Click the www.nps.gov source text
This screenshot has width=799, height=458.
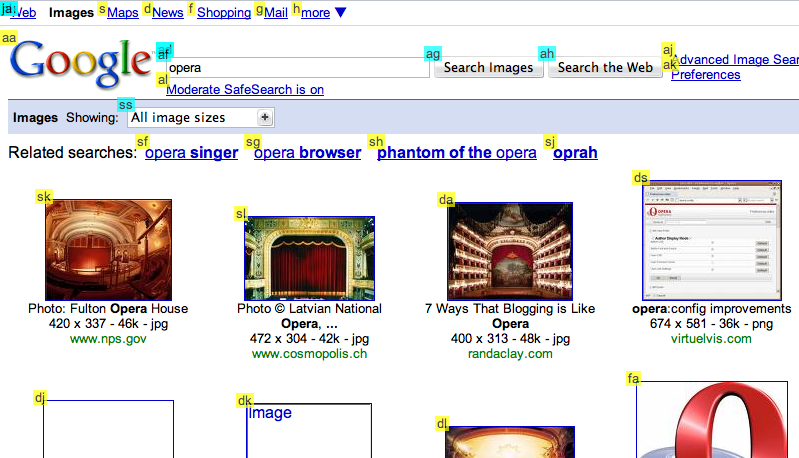(x=108, y=339)
